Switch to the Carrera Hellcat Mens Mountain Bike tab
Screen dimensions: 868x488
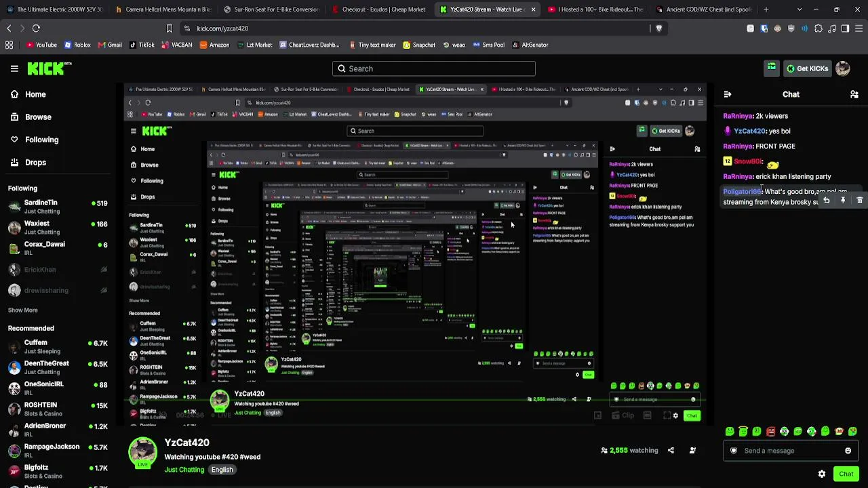(163, 9)
